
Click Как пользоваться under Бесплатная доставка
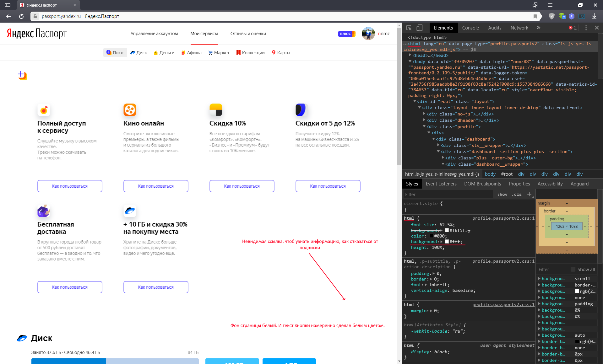click(x=70, y=287)
